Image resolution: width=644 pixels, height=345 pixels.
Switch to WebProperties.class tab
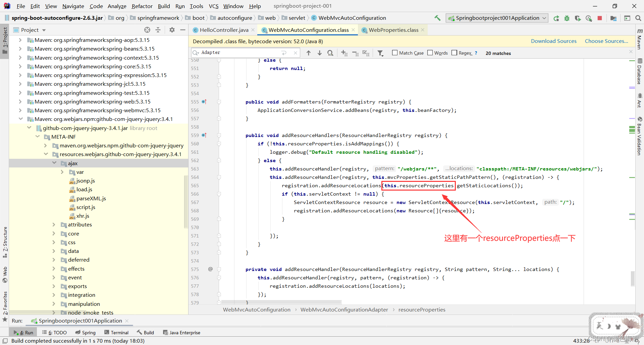pos(393,30)
